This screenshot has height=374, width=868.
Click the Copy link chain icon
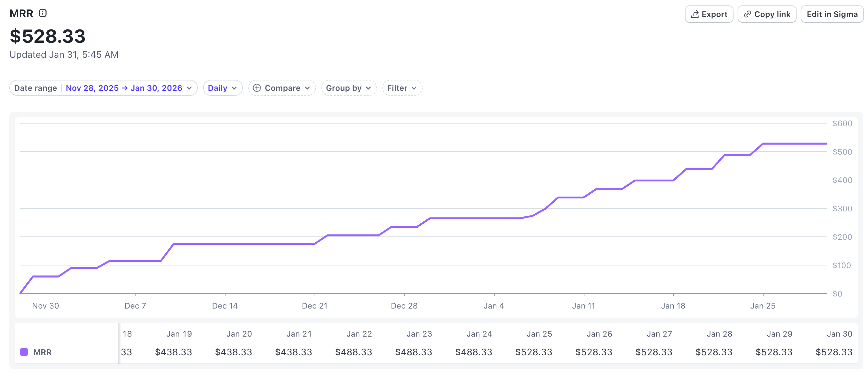coord(747,14)
